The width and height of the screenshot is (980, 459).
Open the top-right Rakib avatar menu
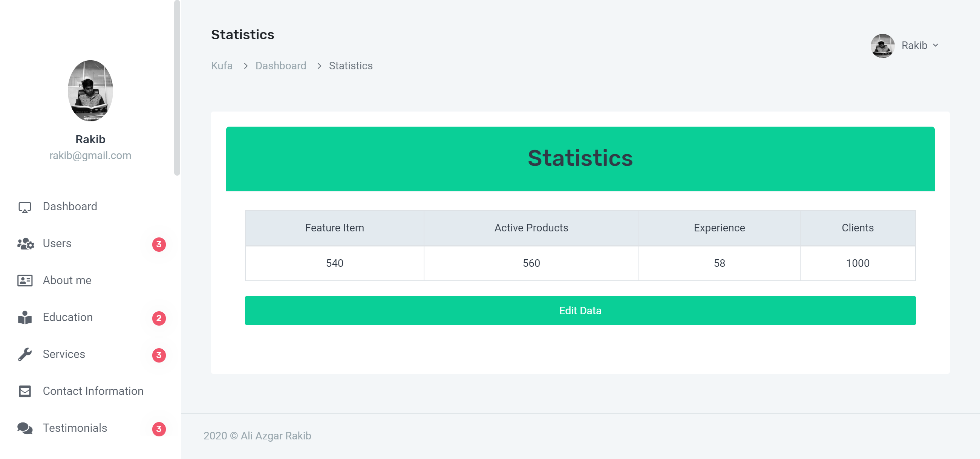(x=882, y=46)
